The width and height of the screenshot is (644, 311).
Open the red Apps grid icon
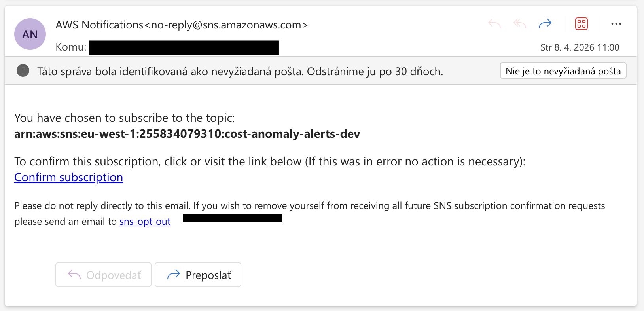click(x=581, y=24)
